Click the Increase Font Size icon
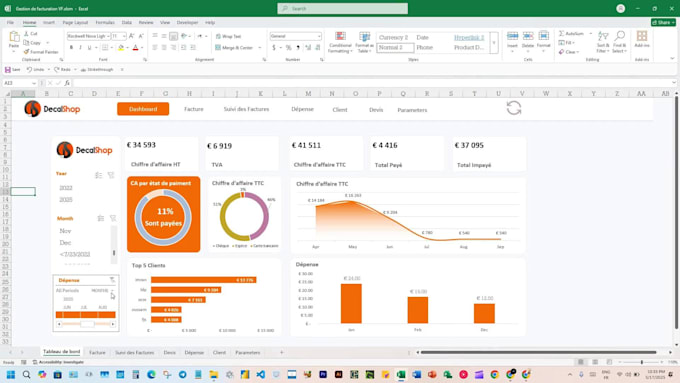The width and height of the screenshot is (680, 383). tap(132, 36)
